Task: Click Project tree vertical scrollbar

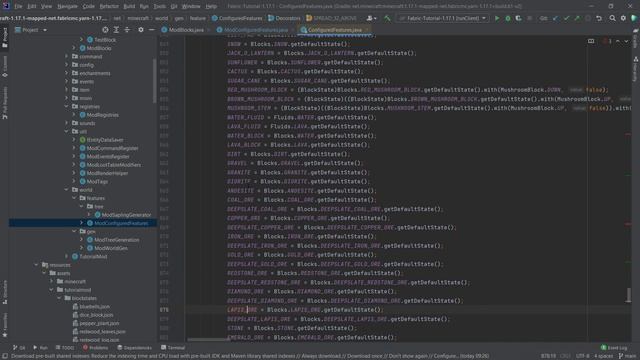Action: click(154, 80)
